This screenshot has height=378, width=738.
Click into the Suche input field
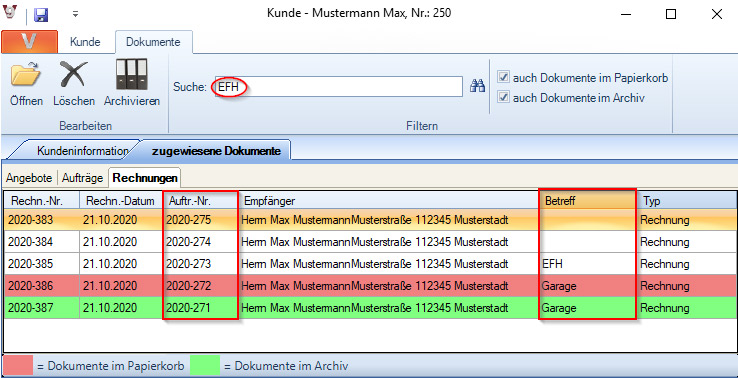pyautogui.click(x=339, y=87)
